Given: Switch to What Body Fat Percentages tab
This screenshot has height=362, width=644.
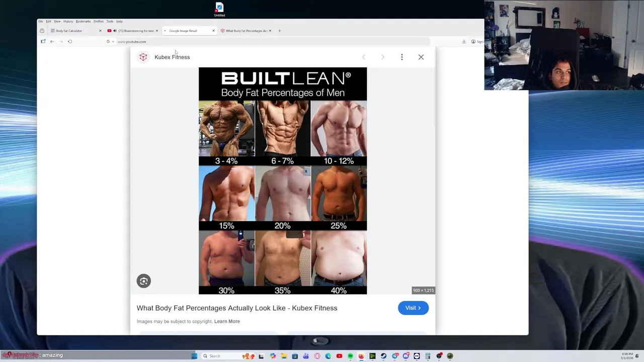Looking at the screenshot, I should (246, 31).
